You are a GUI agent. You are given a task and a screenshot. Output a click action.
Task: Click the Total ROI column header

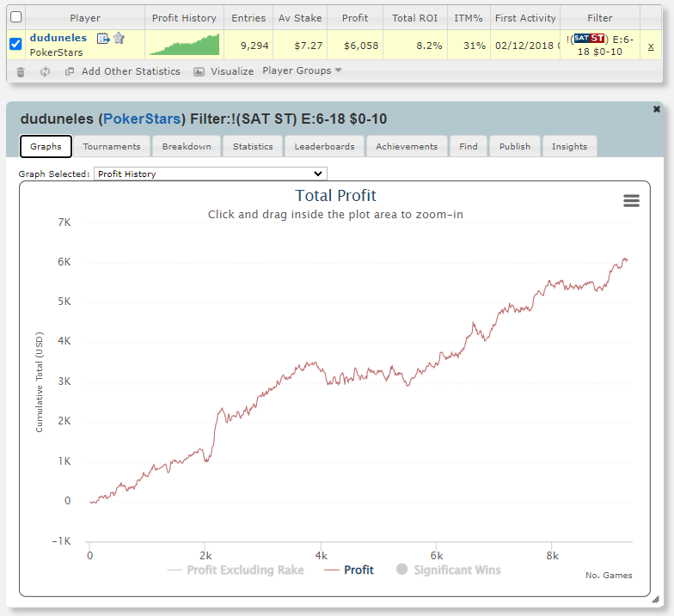414,18
